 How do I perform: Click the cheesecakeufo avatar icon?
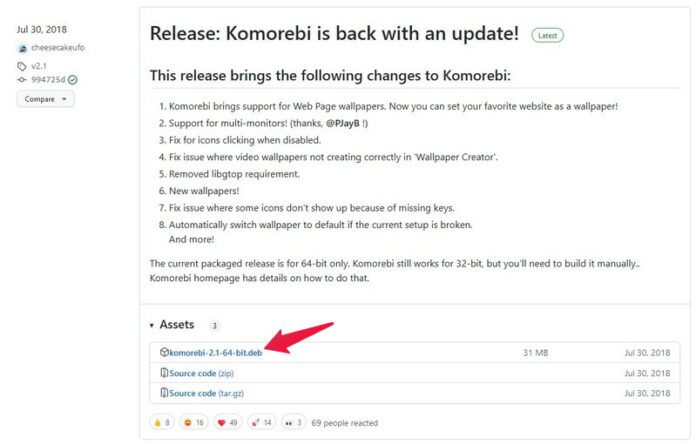click(x=23, y=48)
